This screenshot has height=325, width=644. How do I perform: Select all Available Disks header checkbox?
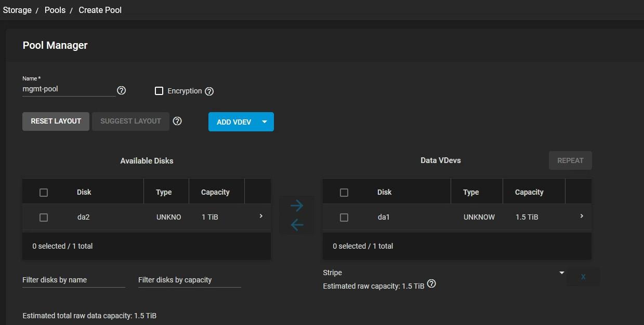pyautogui.click(x=44, y=193)
